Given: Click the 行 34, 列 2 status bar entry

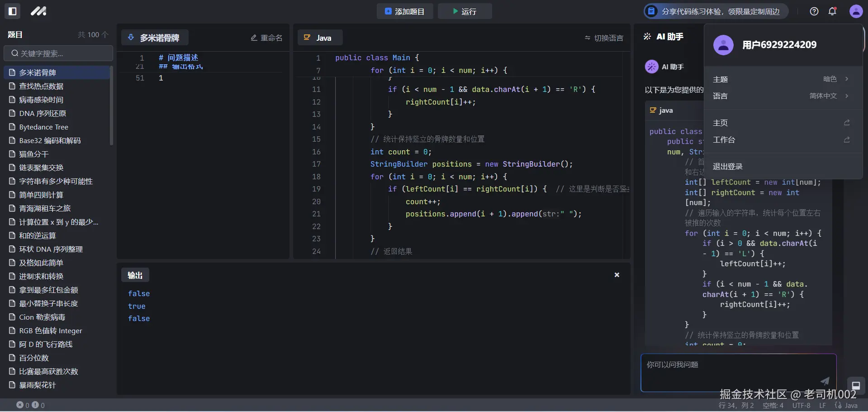Looking at the screenshot, I should coord(736,405).
